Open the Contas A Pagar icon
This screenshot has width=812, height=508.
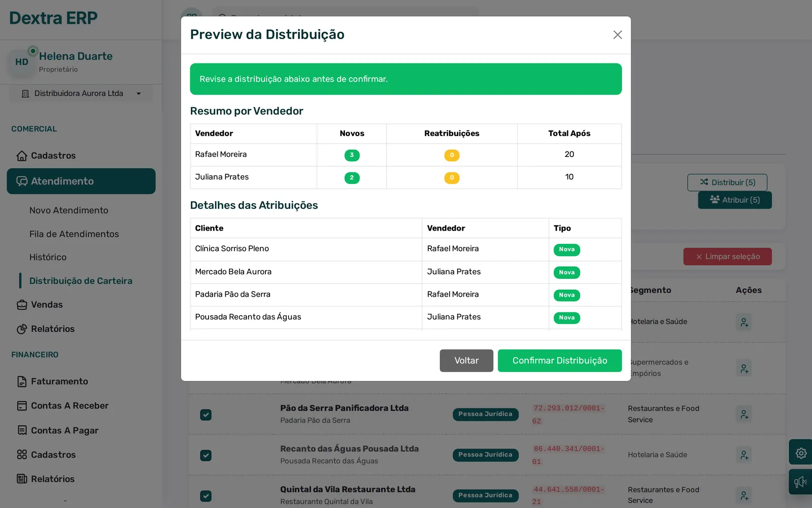(x=22, y=430)
